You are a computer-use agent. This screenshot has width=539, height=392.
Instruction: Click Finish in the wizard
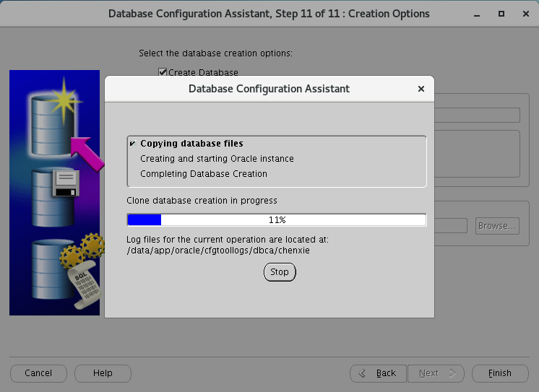[x=500, y=373]
